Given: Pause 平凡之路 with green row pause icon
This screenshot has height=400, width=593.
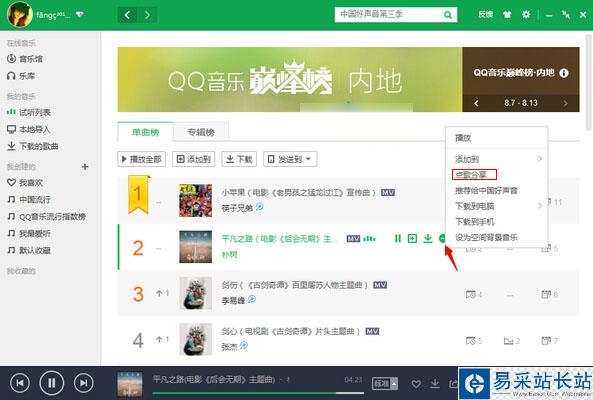Looking at the screenshot, I should pos(397,239).
